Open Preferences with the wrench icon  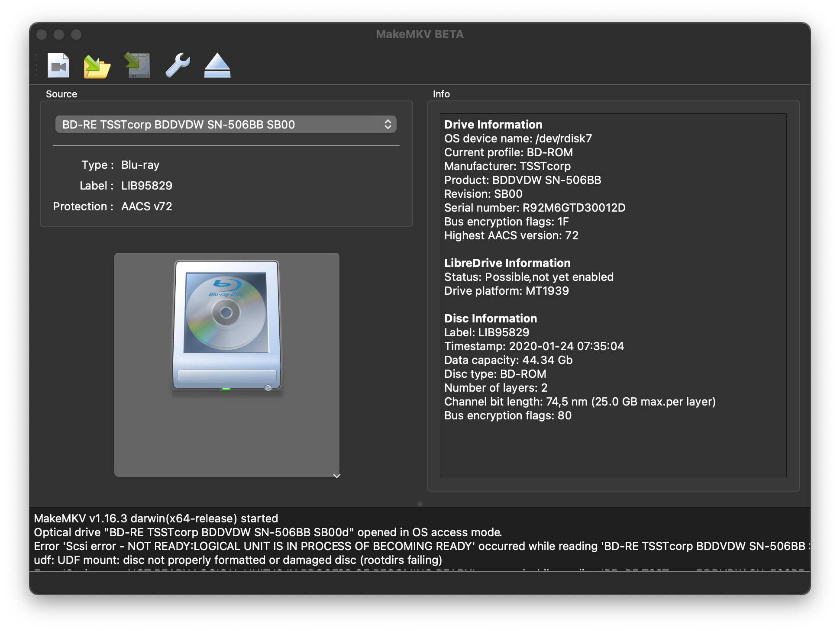(178, 65)
